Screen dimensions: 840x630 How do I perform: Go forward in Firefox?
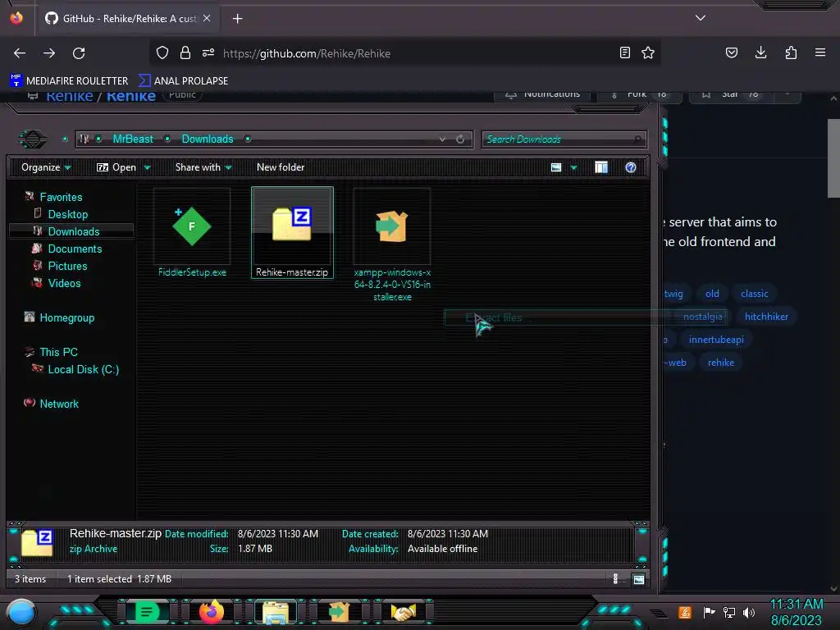tap(49, 53)
